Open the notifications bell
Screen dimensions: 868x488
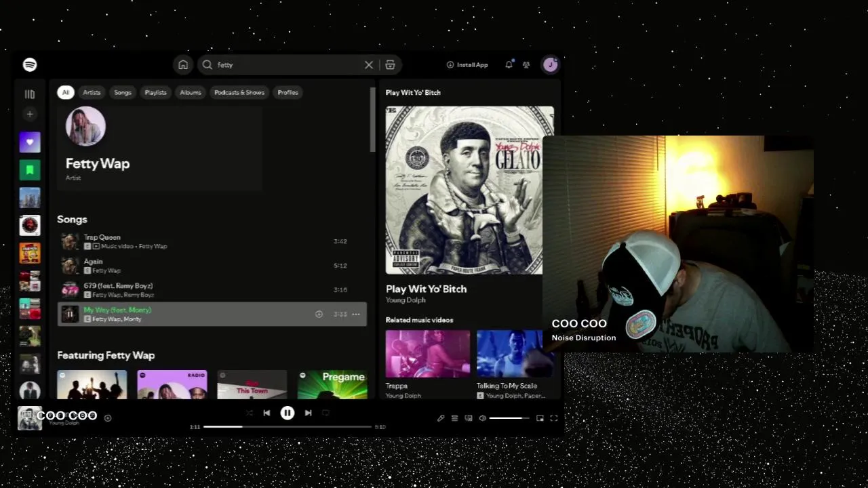509,65
